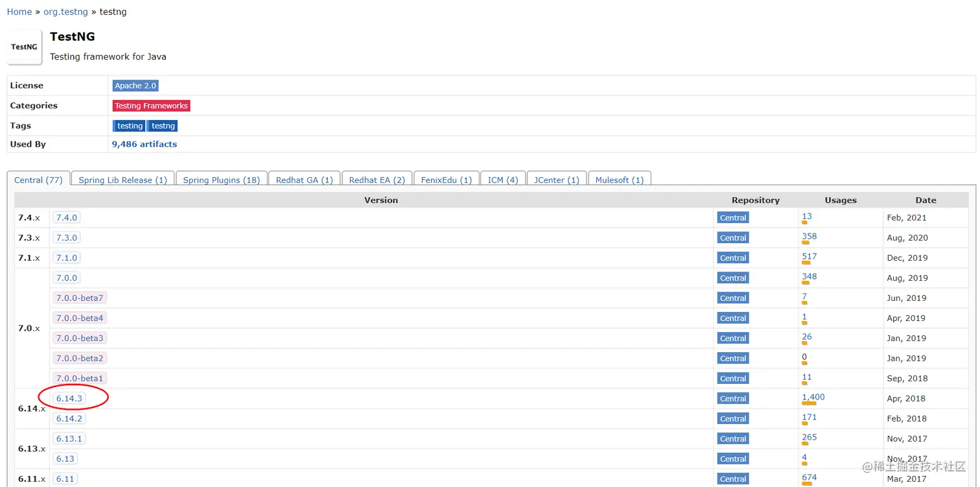Screen dimensions: 980x487
Task: Go to the Home breadcrumb
Action: [x=19, y=12]
